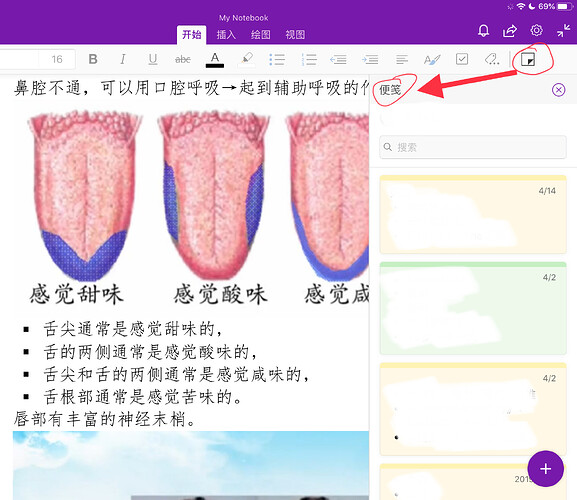Click the line 舌的两侧通常是感觉酸味的

coord(150,352)
